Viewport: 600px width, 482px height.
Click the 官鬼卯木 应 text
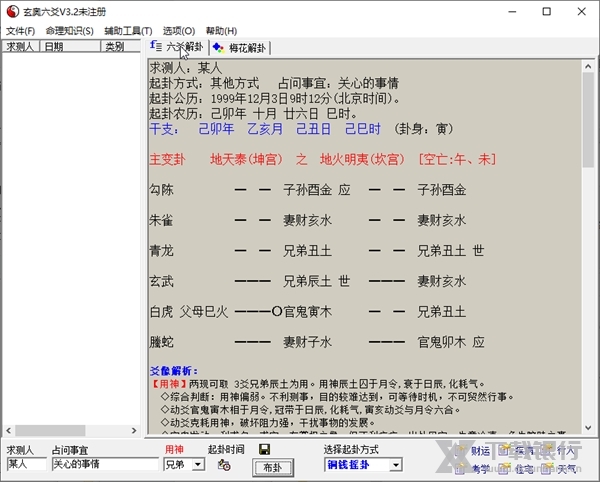(x=451, y=342)
